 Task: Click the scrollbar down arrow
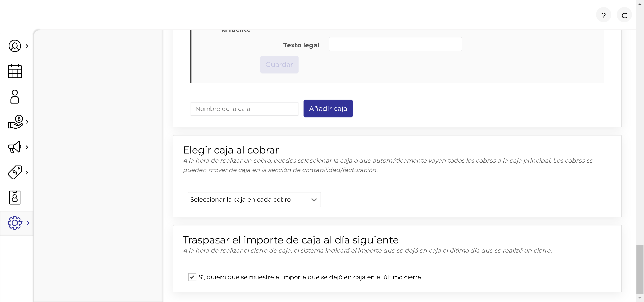pyautogui.click(x=640, y=298)
